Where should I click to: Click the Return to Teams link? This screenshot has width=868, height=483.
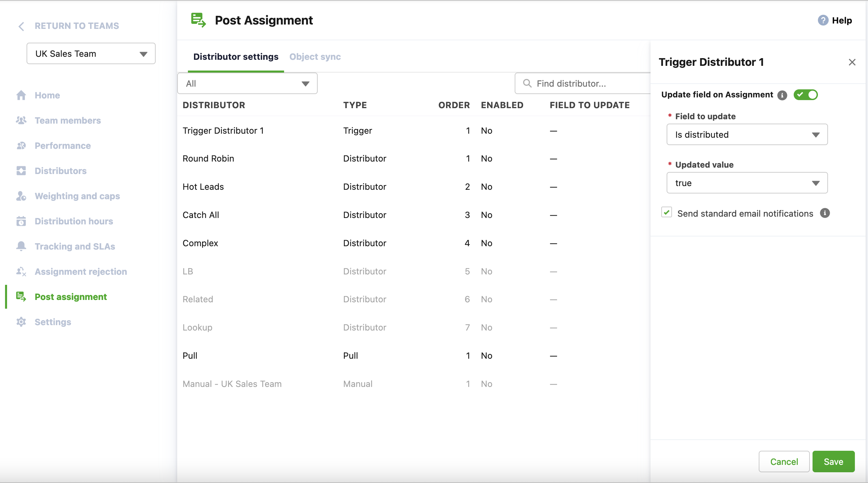tap(77, 26)
